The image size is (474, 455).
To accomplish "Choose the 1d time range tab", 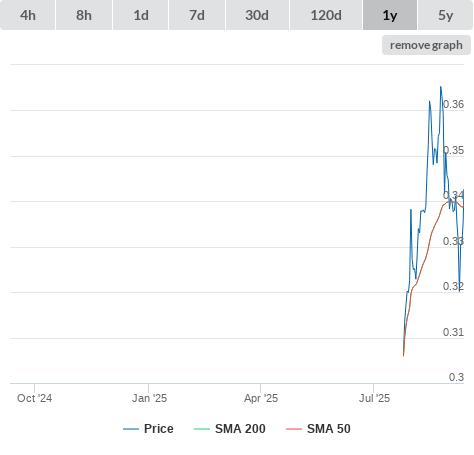I will 141,15.
